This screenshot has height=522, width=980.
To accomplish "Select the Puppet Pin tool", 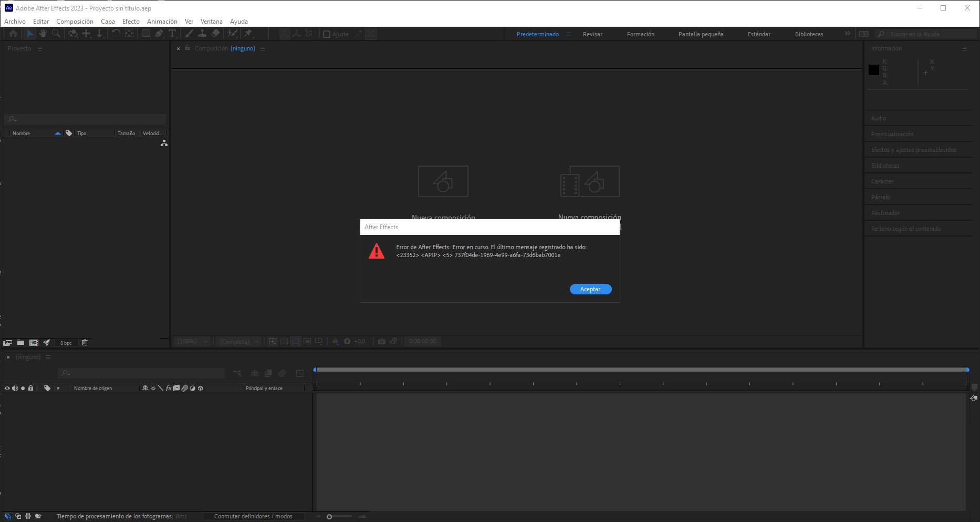I will coord(248,33).
